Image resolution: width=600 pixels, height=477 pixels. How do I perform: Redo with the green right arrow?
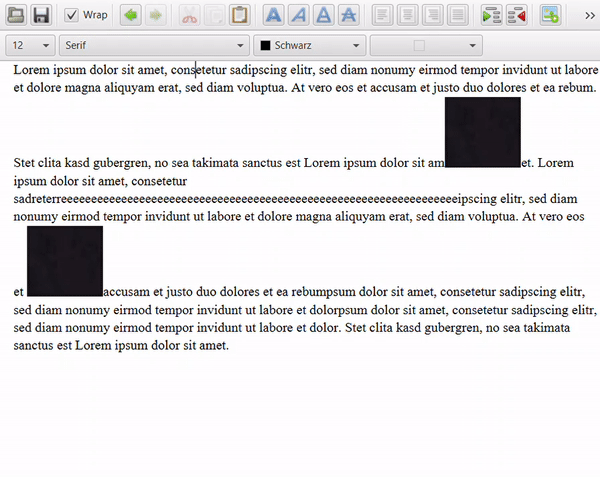(x=155, y=15)
